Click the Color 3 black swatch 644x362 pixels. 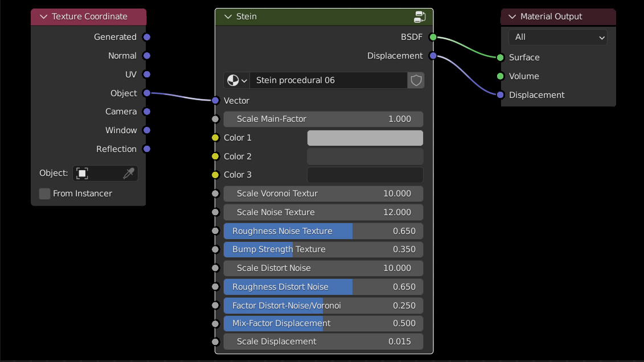click(365, 175)
